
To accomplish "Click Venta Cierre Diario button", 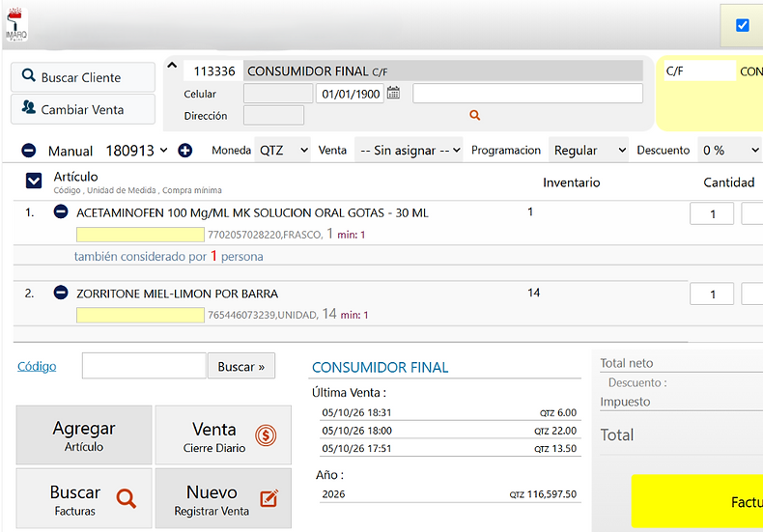I will (223, 435).
